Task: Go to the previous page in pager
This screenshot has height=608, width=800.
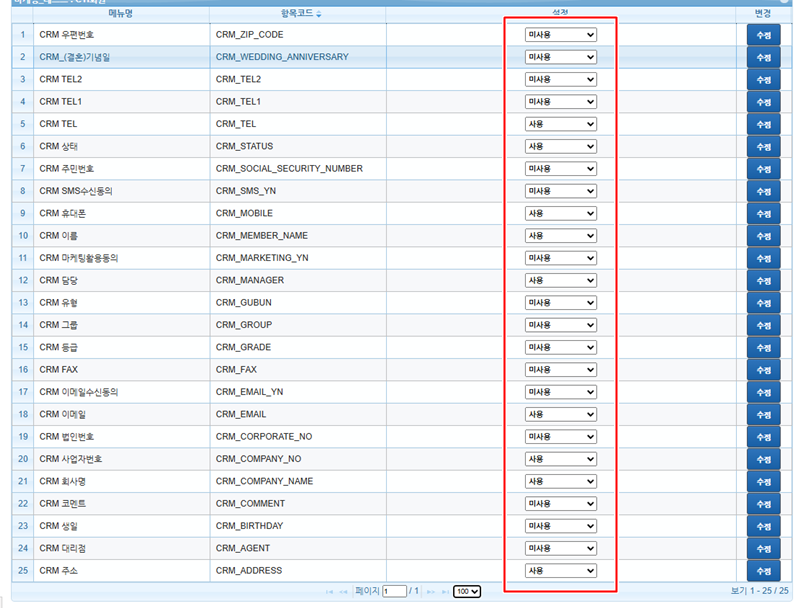Action: coord(345,592)
